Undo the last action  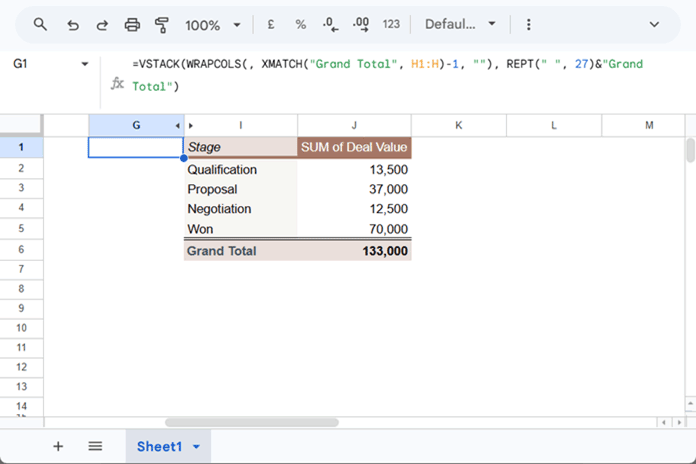[x=73, y=25]
